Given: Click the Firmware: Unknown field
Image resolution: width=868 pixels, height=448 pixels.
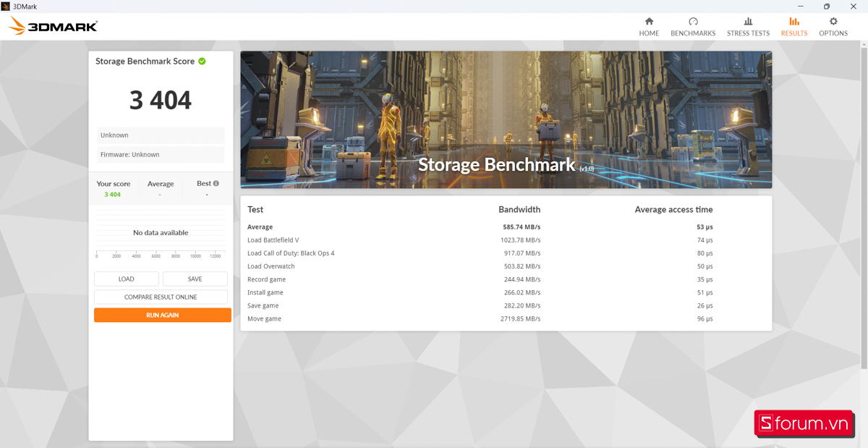Looking at the screenshot, I should (x=161, y=155).
